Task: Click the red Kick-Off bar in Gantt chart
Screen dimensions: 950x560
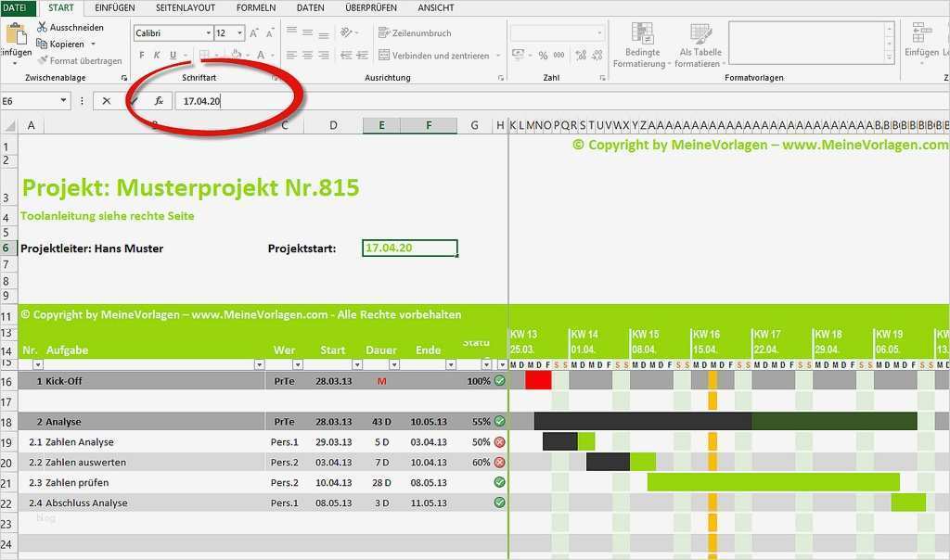Action: [x=538, y=381]
